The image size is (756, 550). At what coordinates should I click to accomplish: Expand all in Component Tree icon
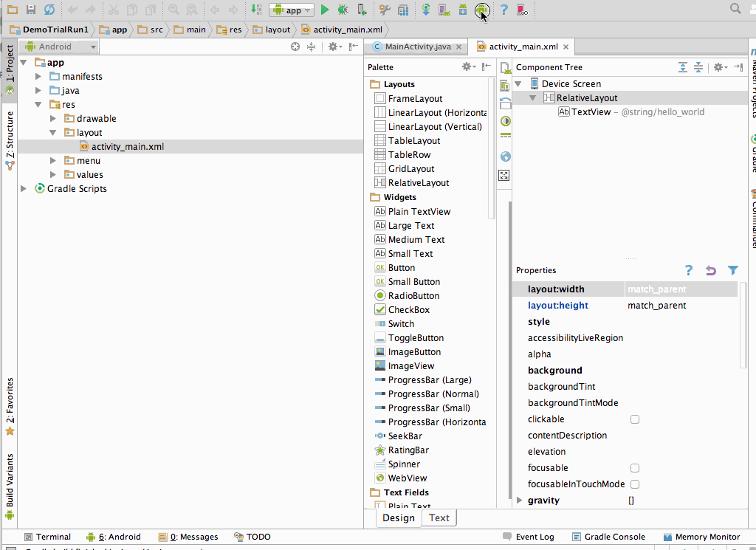click(683, 67)
